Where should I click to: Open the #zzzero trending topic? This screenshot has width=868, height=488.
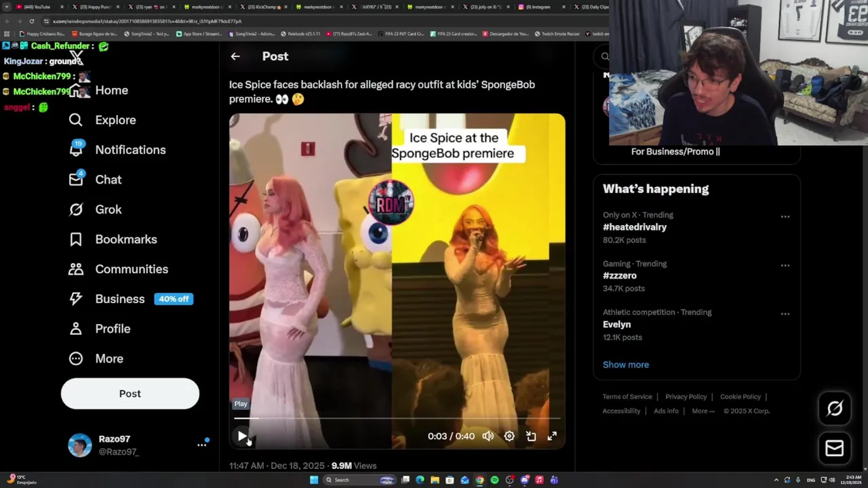[620, 276]
